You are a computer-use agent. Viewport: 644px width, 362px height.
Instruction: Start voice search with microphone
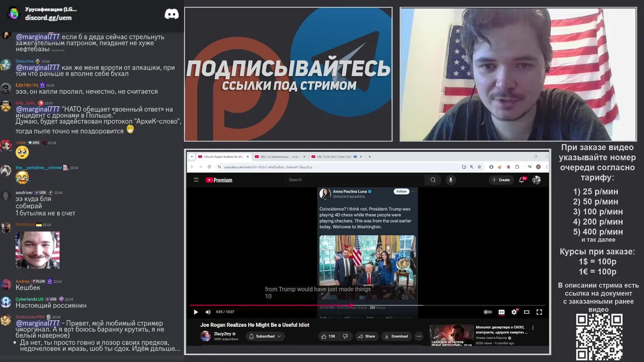point(451,179)
